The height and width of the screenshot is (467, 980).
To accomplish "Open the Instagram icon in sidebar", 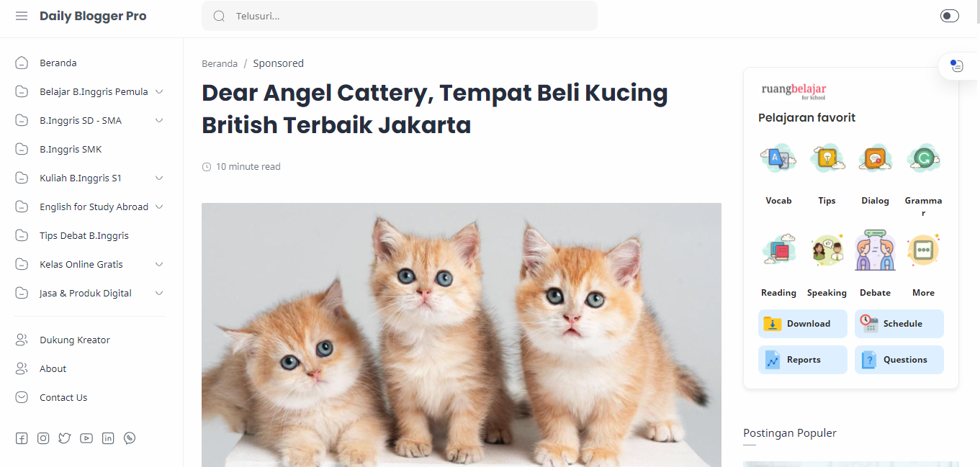I will [43, 438].
